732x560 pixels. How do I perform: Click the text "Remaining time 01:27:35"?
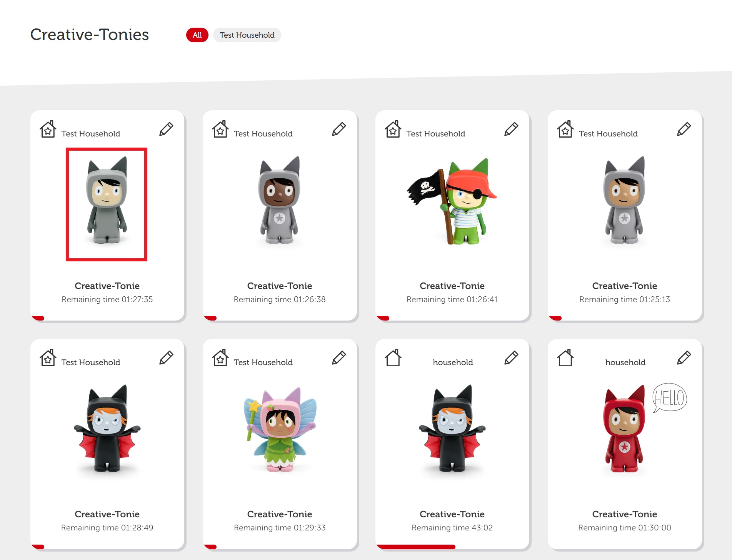107,299
